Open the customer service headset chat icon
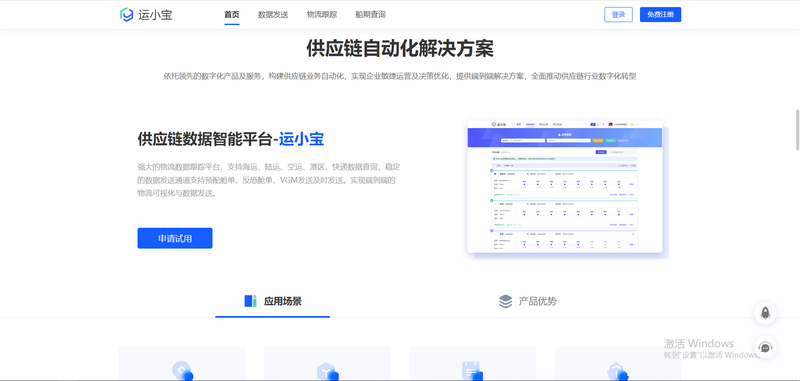800x381 pixels. click(x=765, y=347)
